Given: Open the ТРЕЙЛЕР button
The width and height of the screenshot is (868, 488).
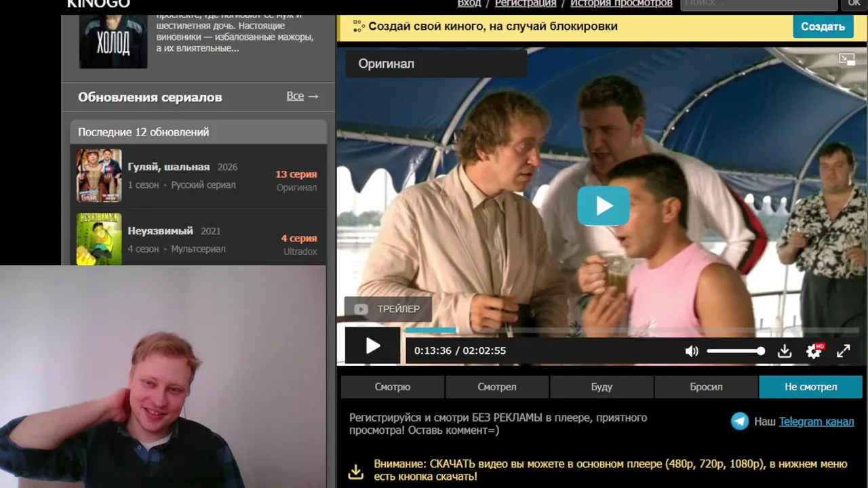Looking at the screenshot, I should [388, 309].
